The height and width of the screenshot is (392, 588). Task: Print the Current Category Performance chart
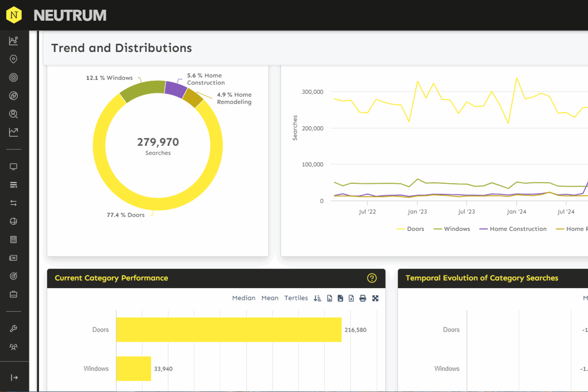click(x=362, y=298)
